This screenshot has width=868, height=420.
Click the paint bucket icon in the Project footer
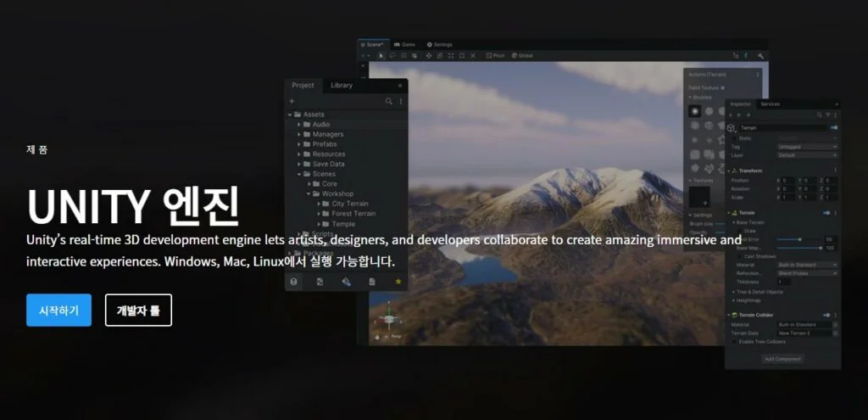tap(346, 282)
